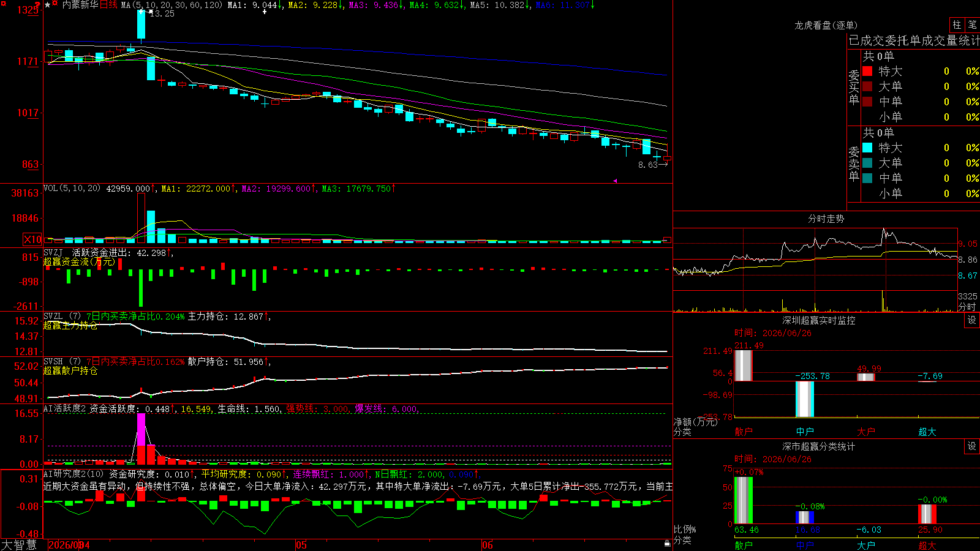This screenshot has width=980, height=551.
Task: Click the 2026/0 start date on the time axis
Action: pyautogui.click(x=64, y=545)
